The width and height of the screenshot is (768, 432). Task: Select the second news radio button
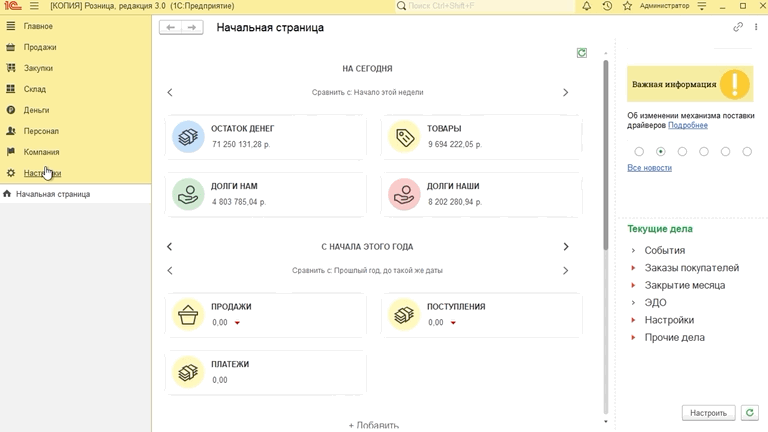point(660,151)
